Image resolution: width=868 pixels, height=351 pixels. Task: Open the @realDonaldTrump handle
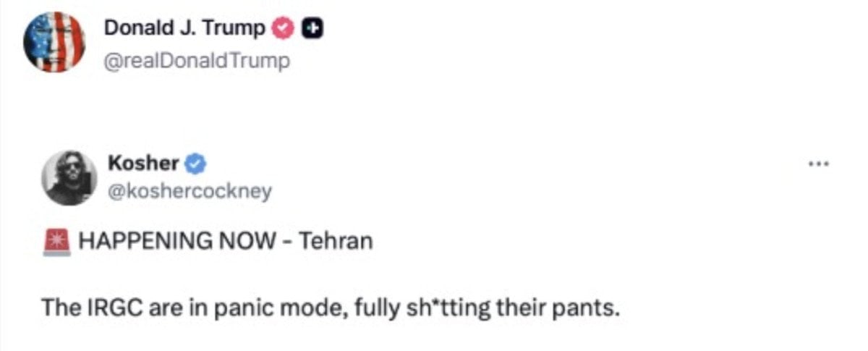pos(197,61)
